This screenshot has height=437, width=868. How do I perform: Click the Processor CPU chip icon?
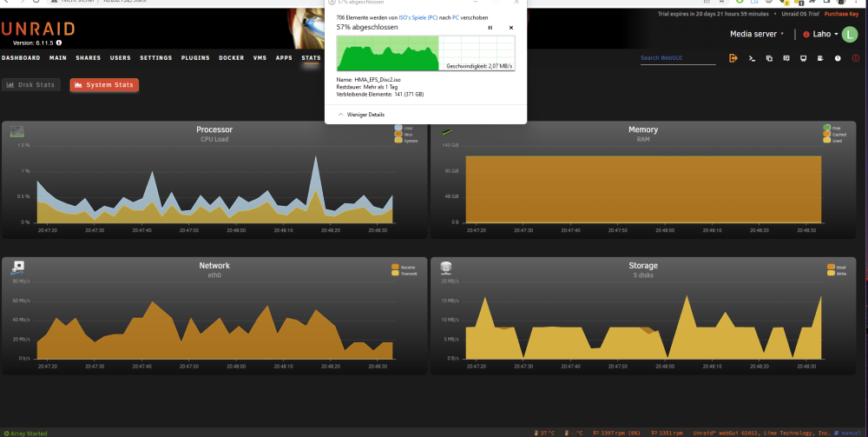coord(17,131)
